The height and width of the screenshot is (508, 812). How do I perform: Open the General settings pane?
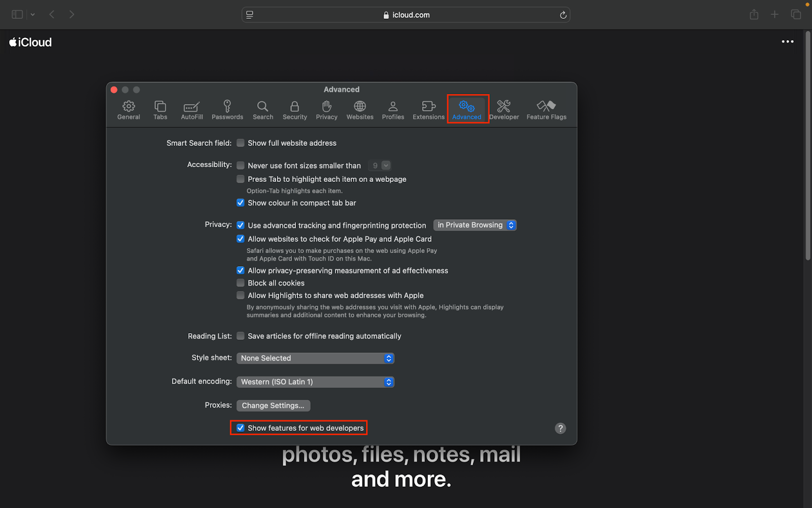[128, 109]
